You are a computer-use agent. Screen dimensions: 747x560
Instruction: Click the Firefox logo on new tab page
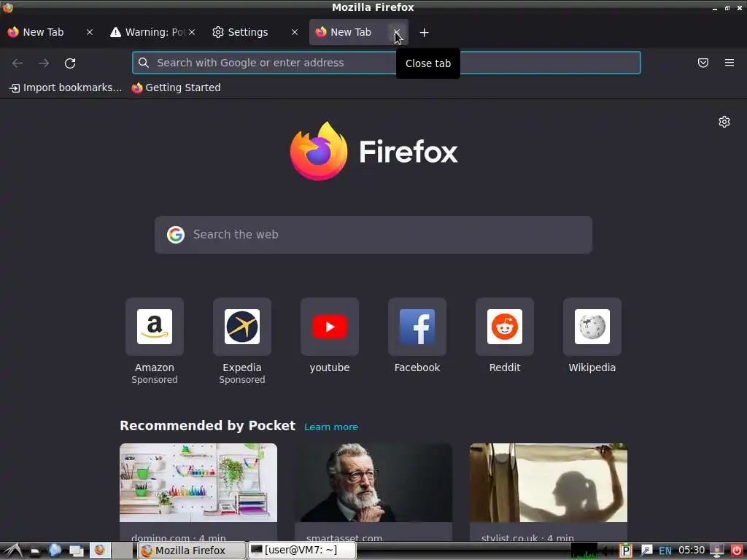coord(374,152)
